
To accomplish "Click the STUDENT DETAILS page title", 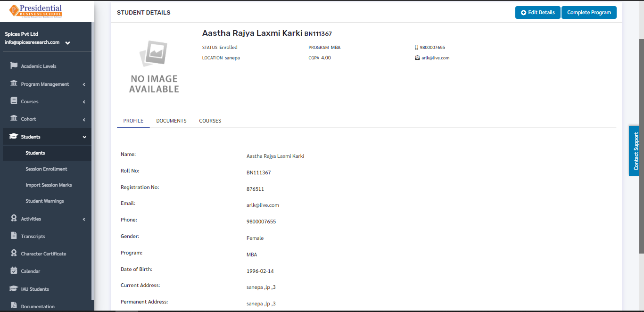I will [x=144, y=13].
